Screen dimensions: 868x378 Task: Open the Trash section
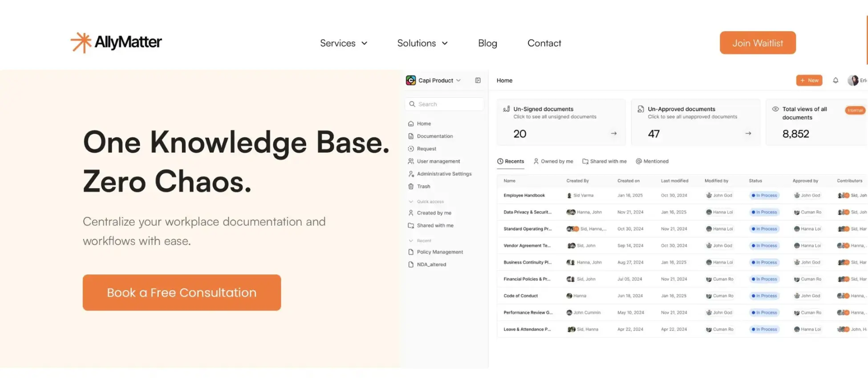(423, 186)
